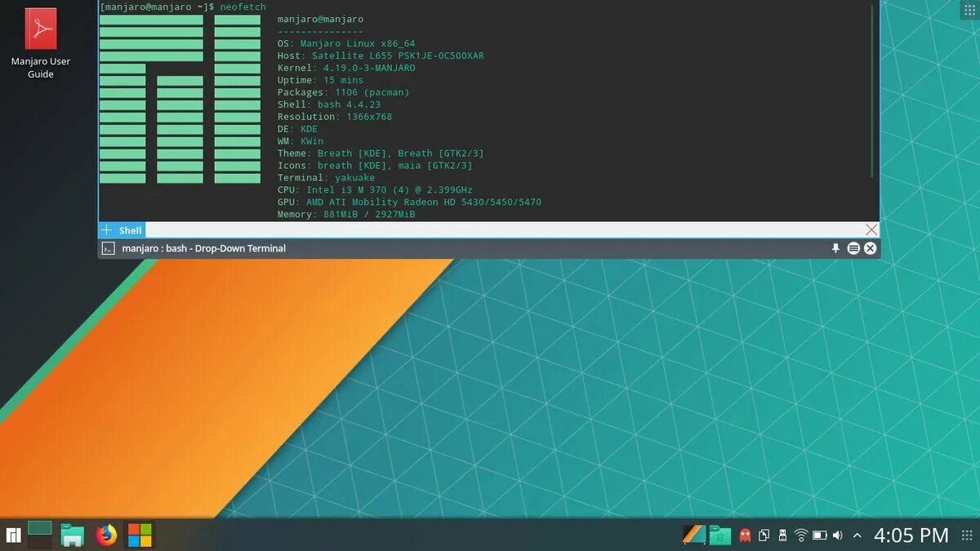
Task: Open the 4:05 PM clock calendar
Action: point(911,535)
